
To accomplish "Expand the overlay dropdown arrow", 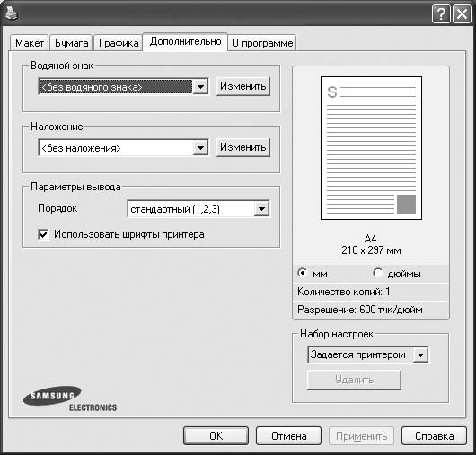I will 200,148.
